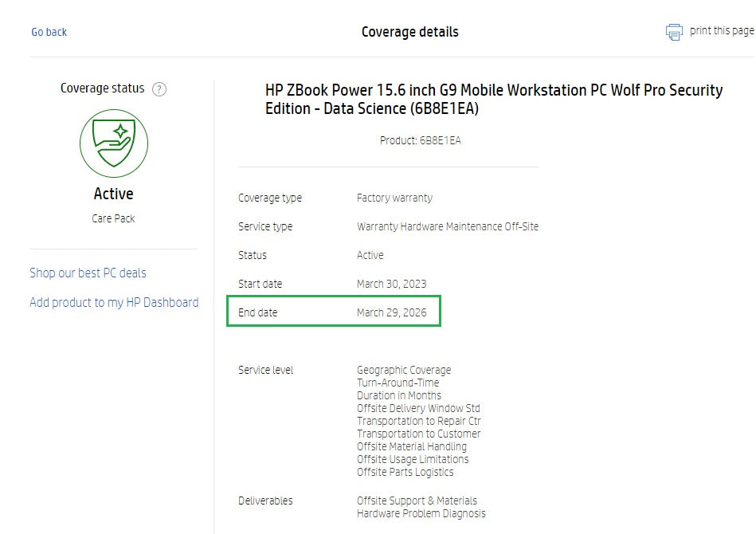Click the 'End date' label
The width and height of the screenshot is (756, 534).
(x=257, y=312)
